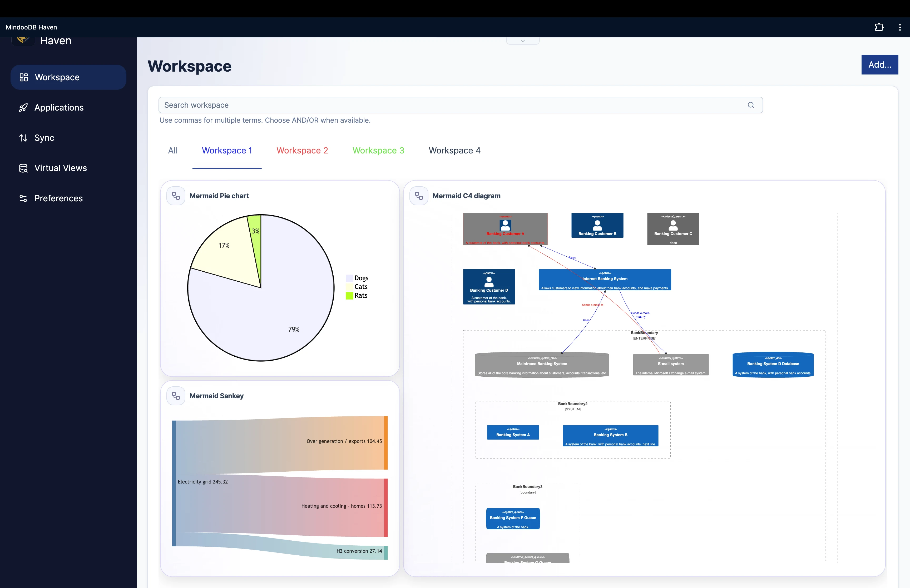Screen dimensions: 910x588
Task: Open Applications via the rocket icon
Action: tap(23, 107)
